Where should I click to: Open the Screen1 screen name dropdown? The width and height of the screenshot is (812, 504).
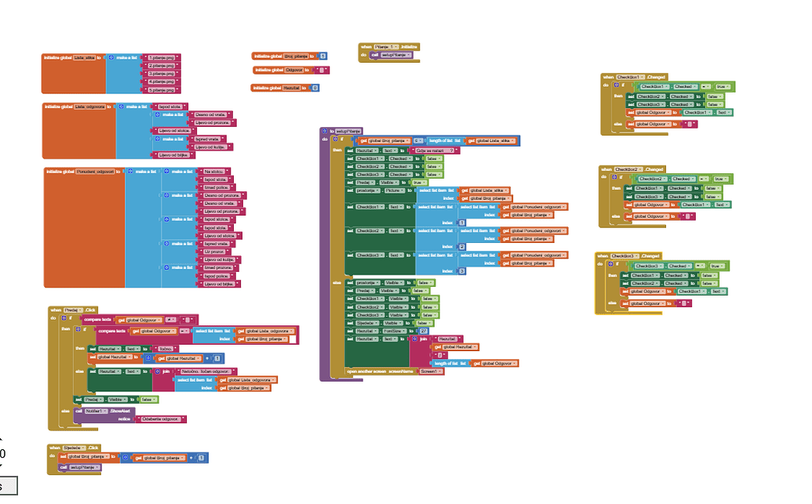pyautogui.click(x=431, y=372)
